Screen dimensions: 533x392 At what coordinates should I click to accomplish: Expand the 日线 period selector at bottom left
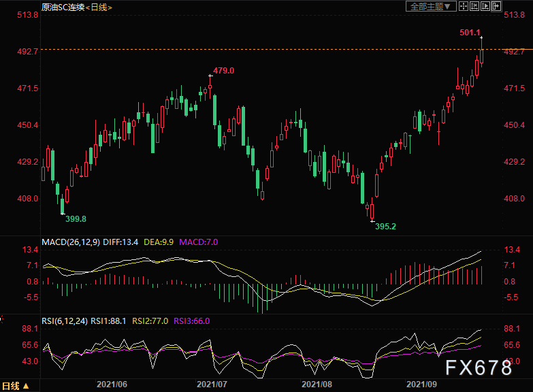15,386
